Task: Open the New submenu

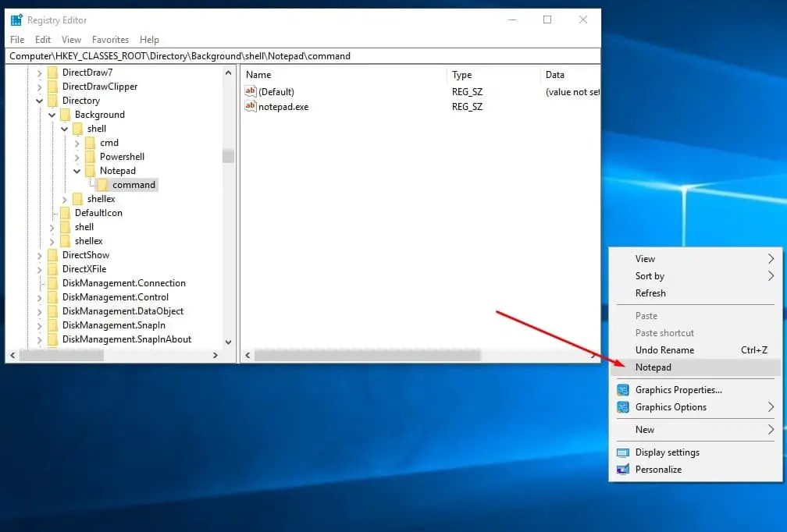Action: (x=645, y=429)
